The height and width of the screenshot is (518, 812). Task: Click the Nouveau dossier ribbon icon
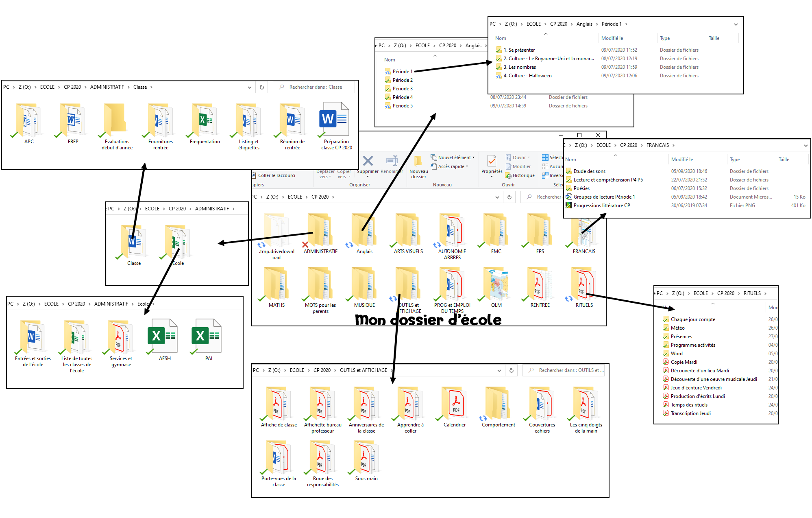click(418, 161)
